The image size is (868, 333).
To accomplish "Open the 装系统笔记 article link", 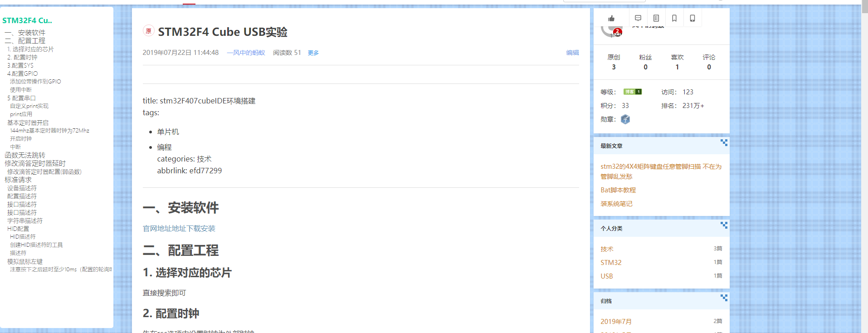I will (616, 204).
